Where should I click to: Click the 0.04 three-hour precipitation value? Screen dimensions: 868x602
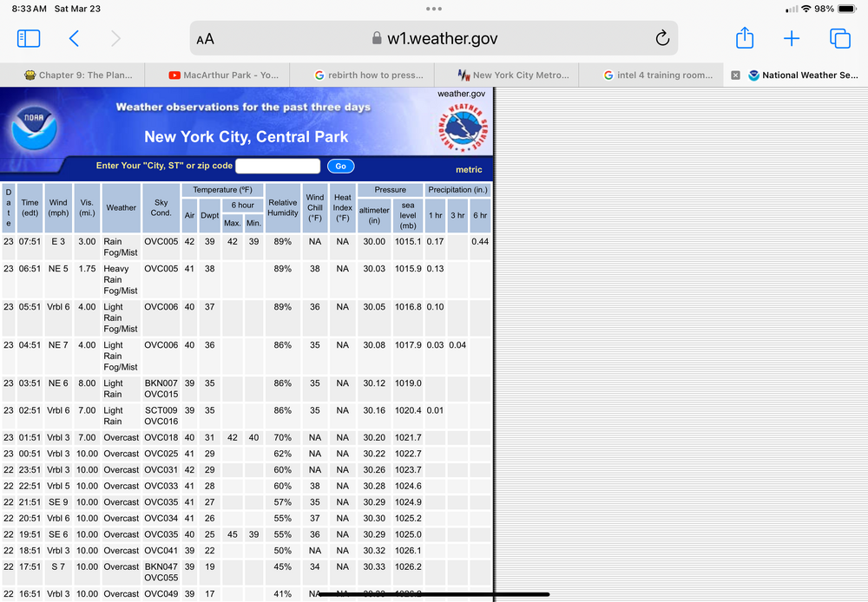click(x=457, y=345)
